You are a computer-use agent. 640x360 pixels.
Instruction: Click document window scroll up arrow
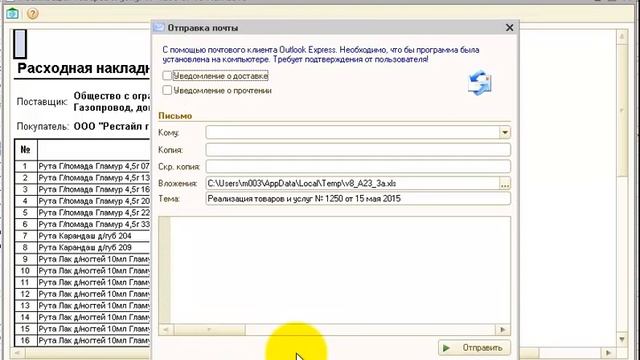(622, 37)
